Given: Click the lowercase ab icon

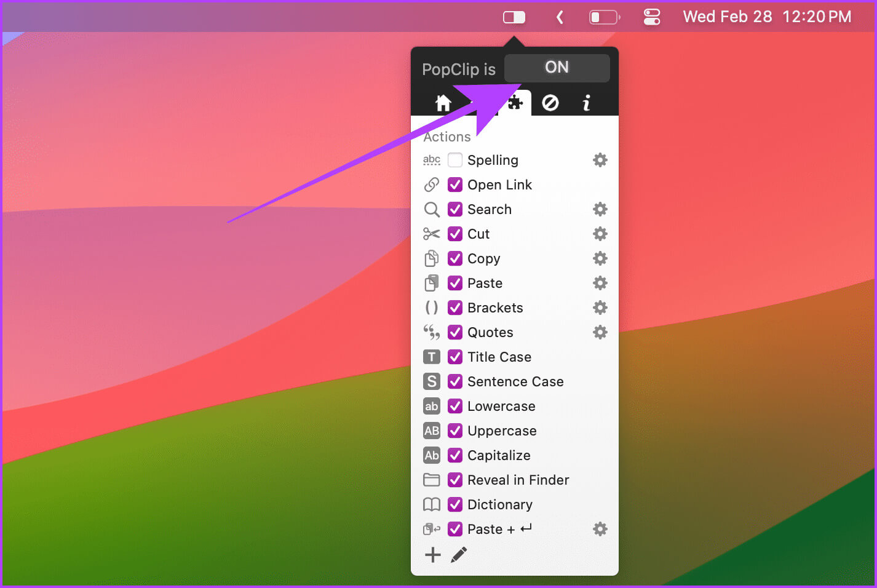Looking at the screenshot, I should (x=432, y=406).
